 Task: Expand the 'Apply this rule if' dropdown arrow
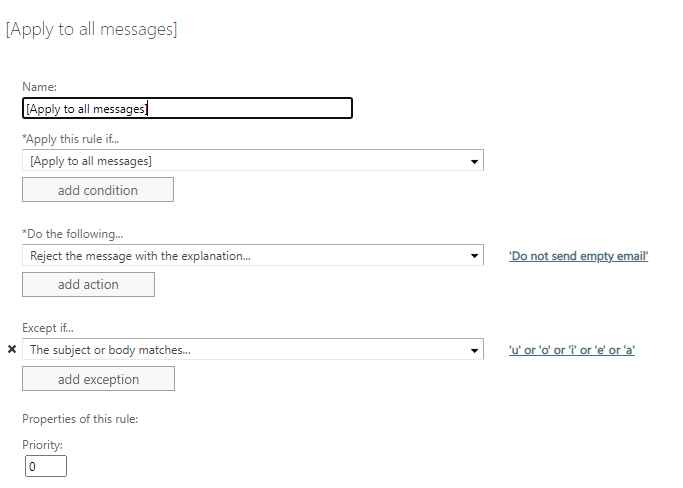click(x=473, y=161)
